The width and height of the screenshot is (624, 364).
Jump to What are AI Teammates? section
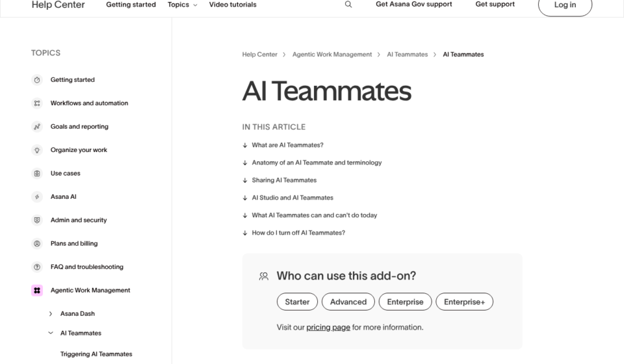[288, 145]
